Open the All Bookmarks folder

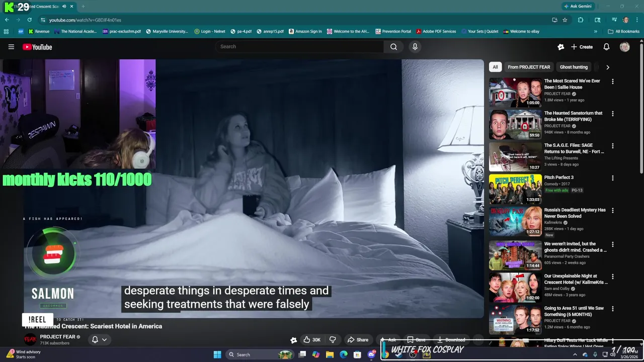(624, 31)
